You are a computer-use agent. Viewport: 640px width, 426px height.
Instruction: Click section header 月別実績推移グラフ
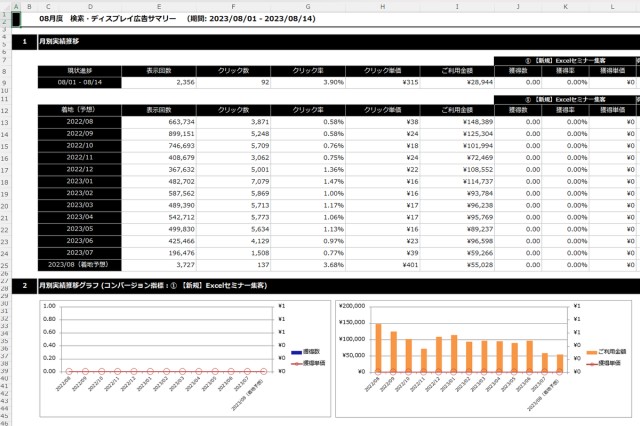point(153,286)
